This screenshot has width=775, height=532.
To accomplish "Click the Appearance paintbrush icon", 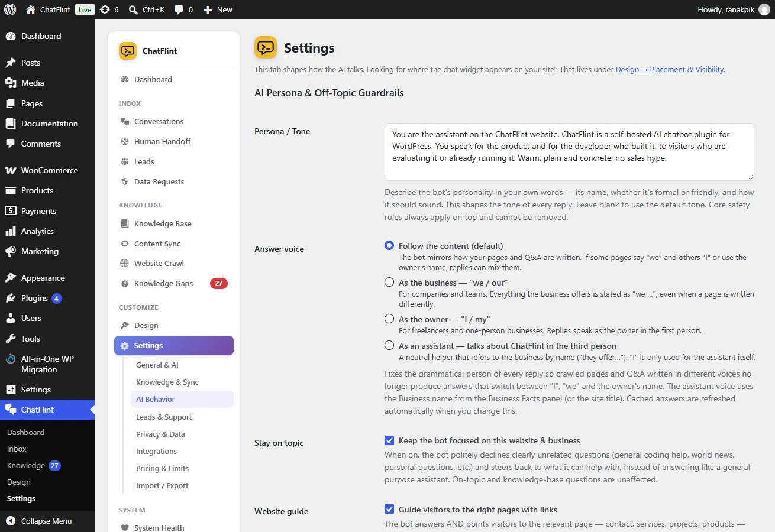I will [x=11, y=278].
